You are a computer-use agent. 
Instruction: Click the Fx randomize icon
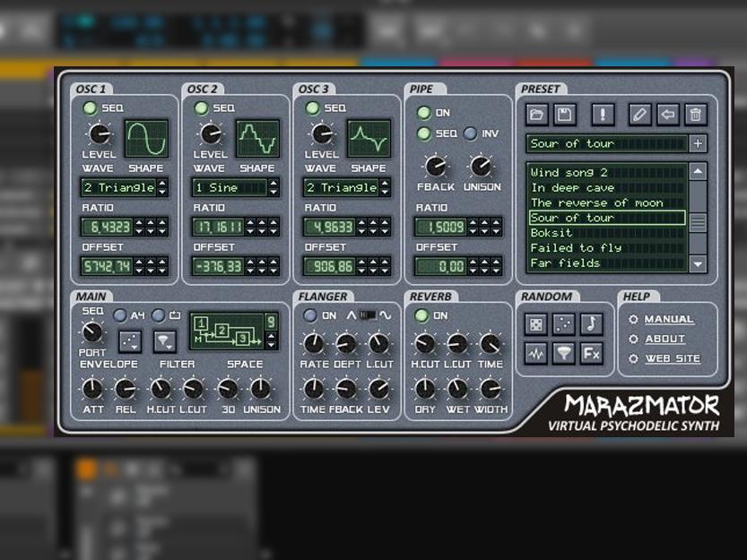point(591,353)
